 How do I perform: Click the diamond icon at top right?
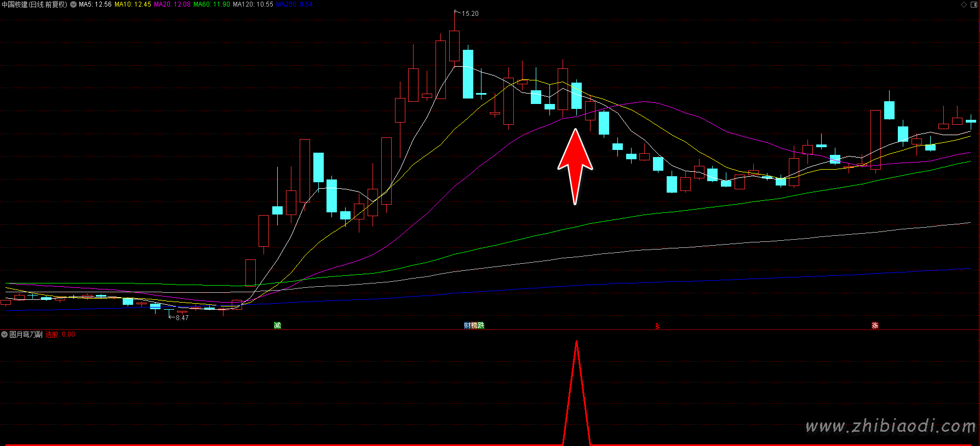click(964, 4)
